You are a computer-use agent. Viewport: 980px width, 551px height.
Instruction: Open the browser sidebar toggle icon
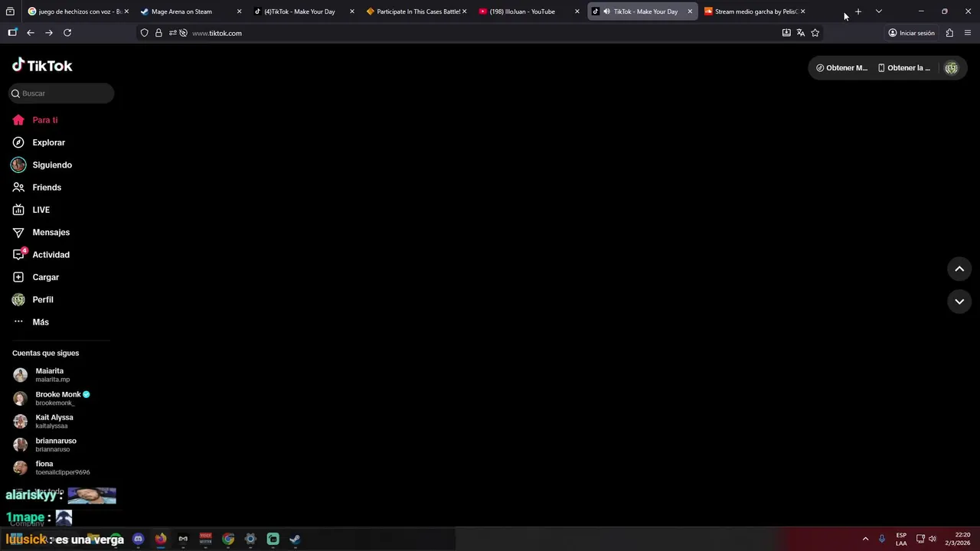pyautogui.click(x=12, y=33)
